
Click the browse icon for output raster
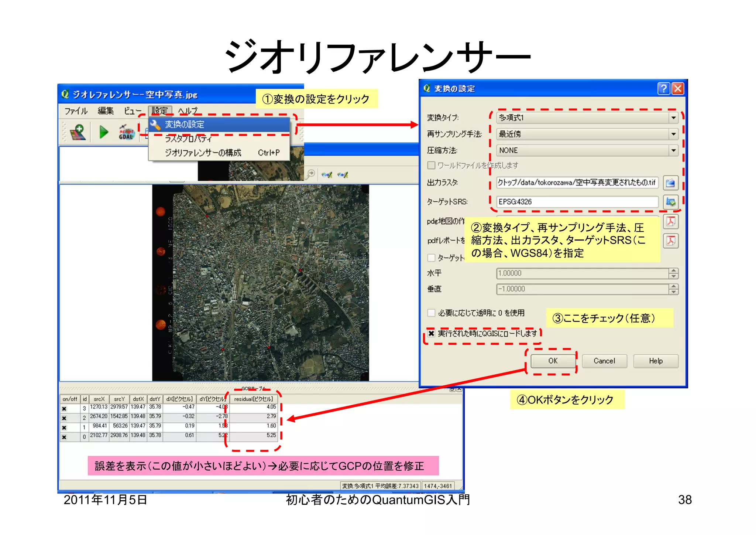tap(670, 183)
